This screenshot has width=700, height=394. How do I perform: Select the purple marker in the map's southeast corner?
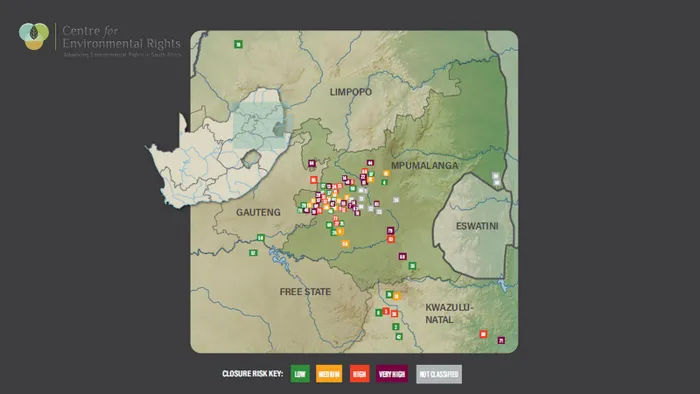coord(501,340)
